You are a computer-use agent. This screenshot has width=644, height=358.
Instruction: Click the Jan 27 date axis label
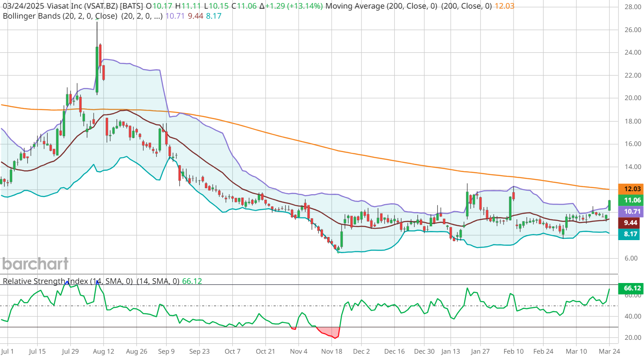tap(480, 351)
